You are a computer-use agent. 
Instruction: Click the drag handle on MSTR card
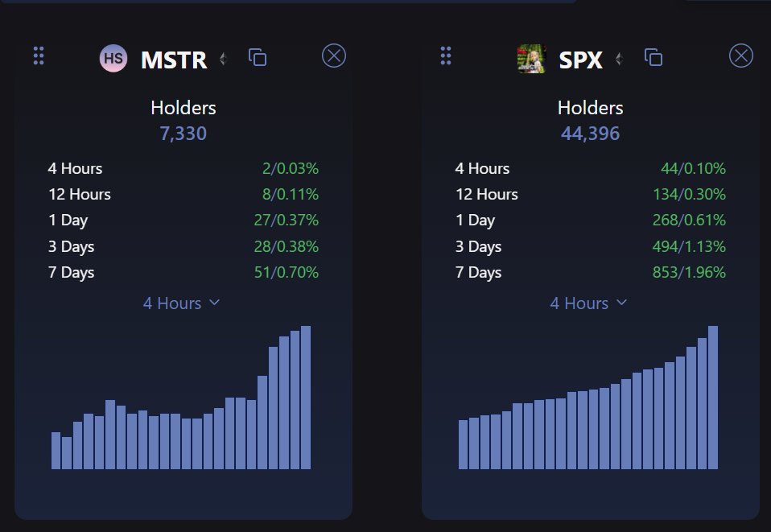pyautogui.click(x=39, y=56)
